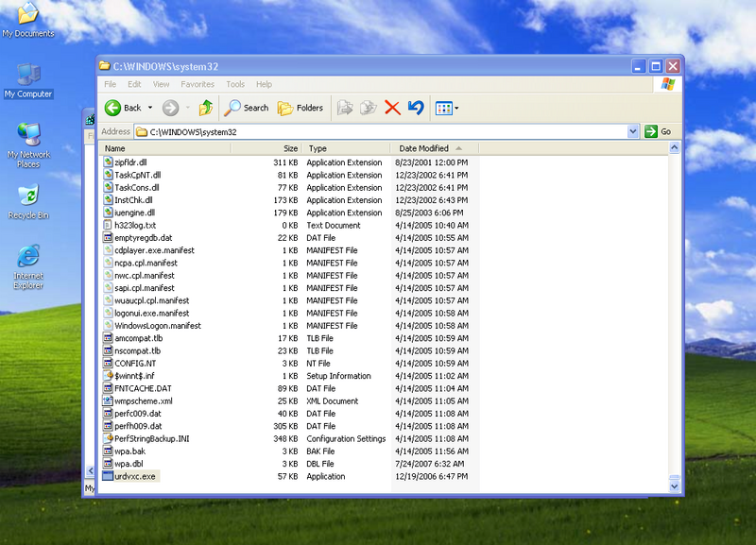Image resolution: width=756 pixels, height=545 pixels.
Task: Select the PerfStringBackup.INI file icon
Action: [108, 438]
